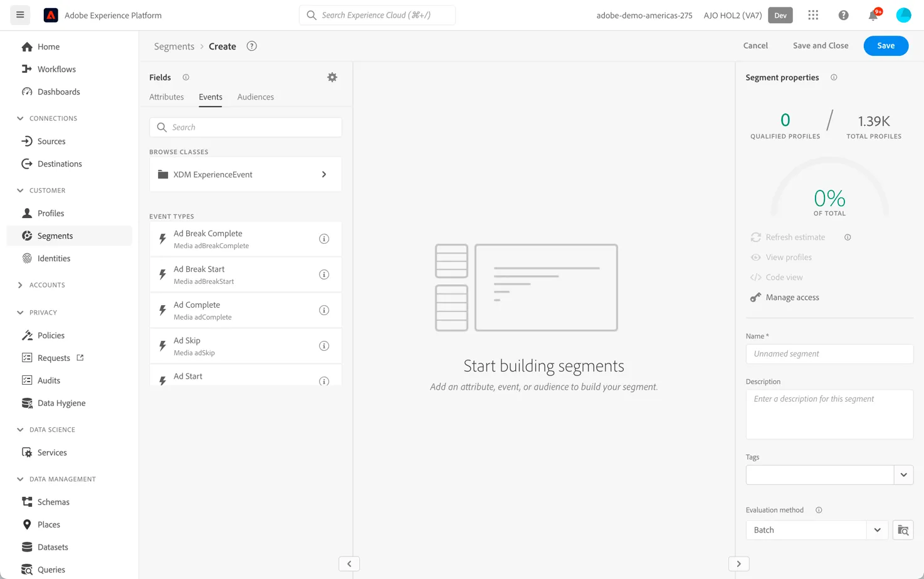Viewport: 924px width, 579px height.
Task: Open the help question mark icon in top bar
Action: pyautogui.click(x=843, y=15)
